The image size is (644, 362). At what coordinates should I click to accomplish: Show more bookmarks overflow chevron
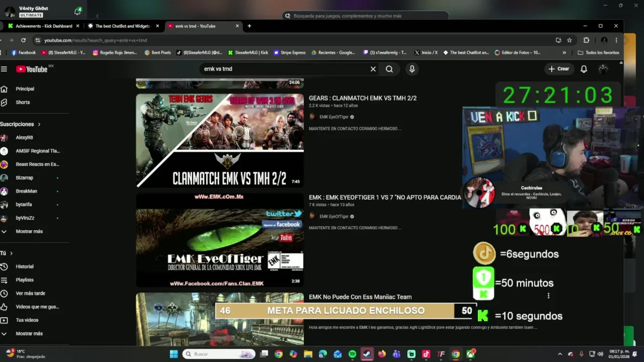pyautogui.click(x=564, y=52)
